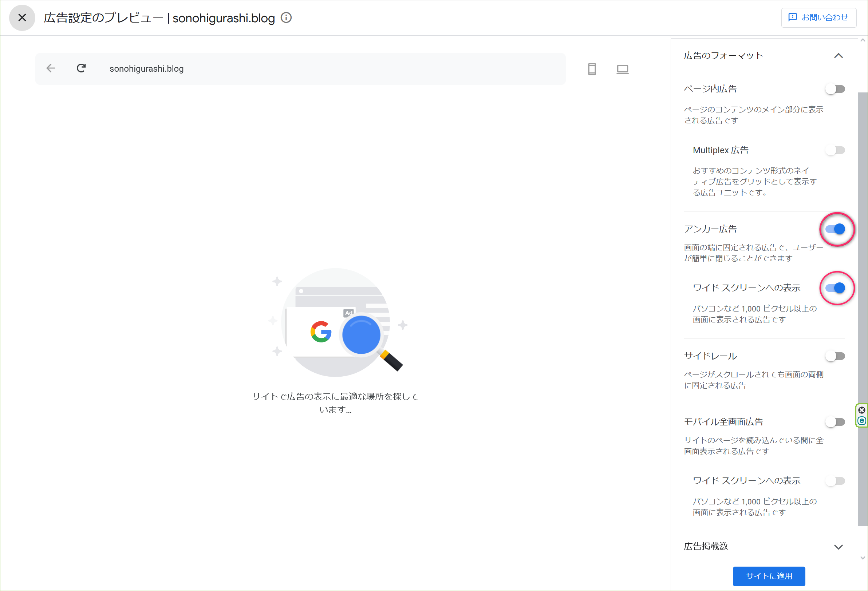868x591 pixels.
Task: Enable the サイドレール toggle
Action: pos(835,356)
